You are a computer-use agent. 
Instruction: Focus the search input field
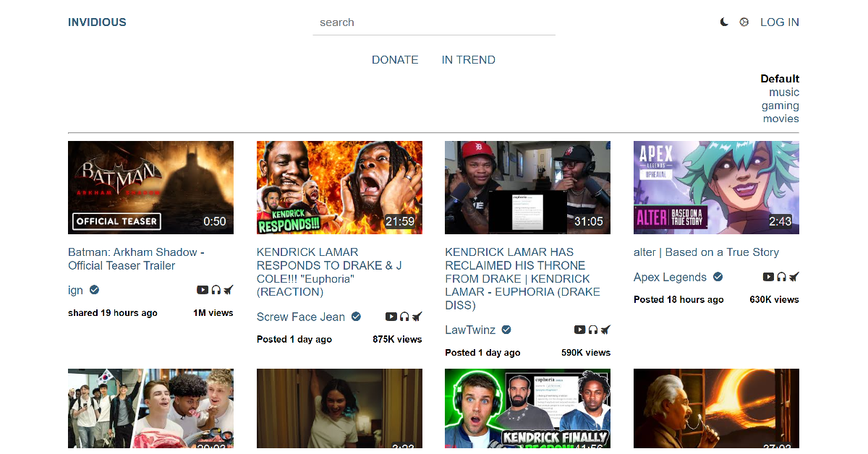(434, 22)
